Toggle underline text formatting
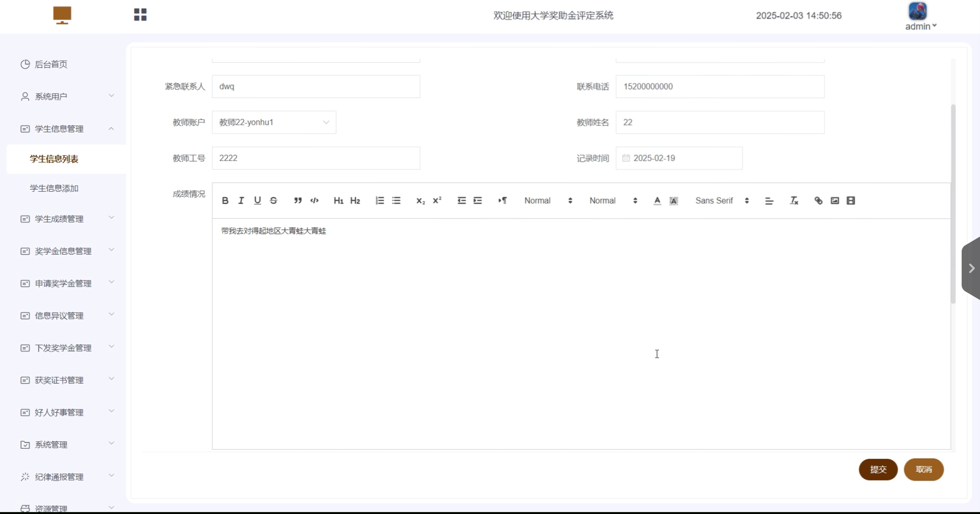Viewport: 980px width, 514px height. [x=257, y=201]
